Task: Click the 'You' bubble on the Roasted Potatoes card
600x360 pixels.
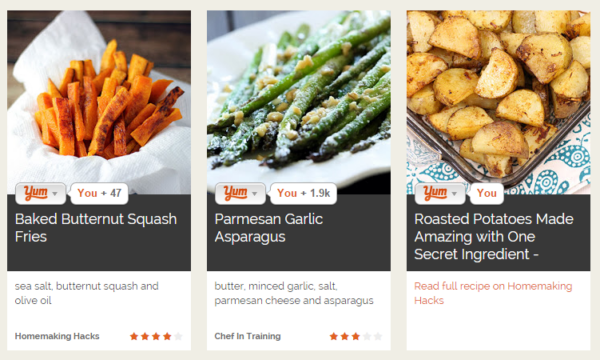Action: (486, 193)
